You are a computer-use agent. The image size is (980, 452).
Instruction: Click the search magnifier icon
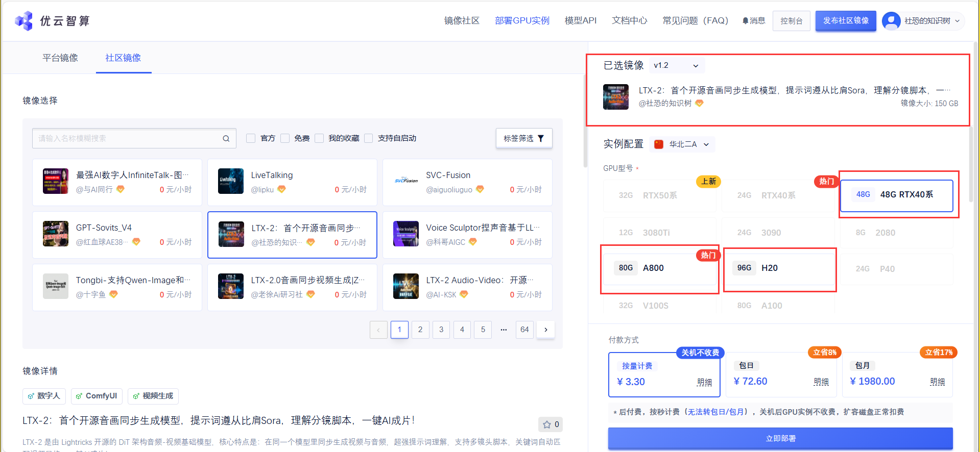pos(226,138)
